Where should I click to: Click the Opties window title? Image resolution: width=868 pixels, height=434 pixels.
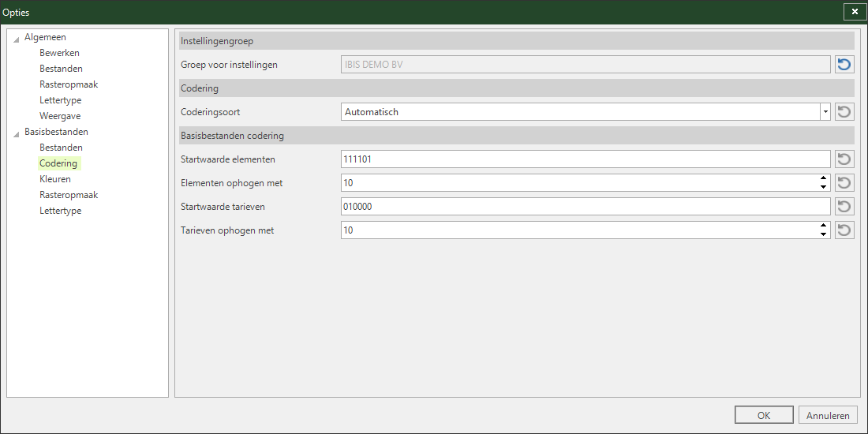click(x=16, y=12)
